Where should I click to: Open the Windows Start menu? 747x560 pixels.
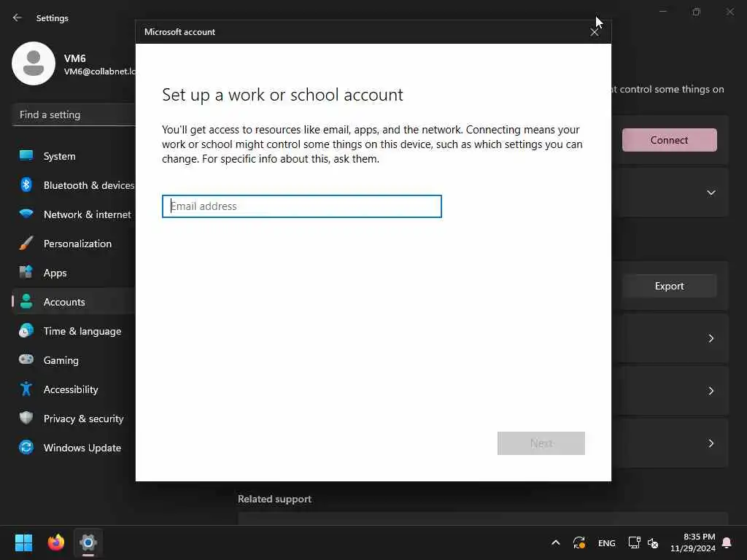(x=24, y=542)
